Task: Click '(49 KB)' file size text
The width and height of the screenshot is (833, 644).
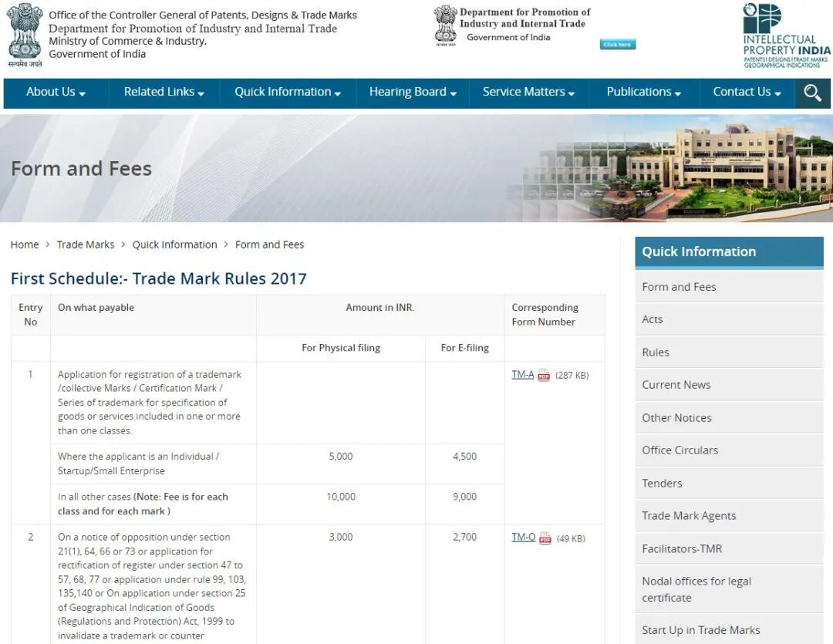Action: (x=571, y=538)
